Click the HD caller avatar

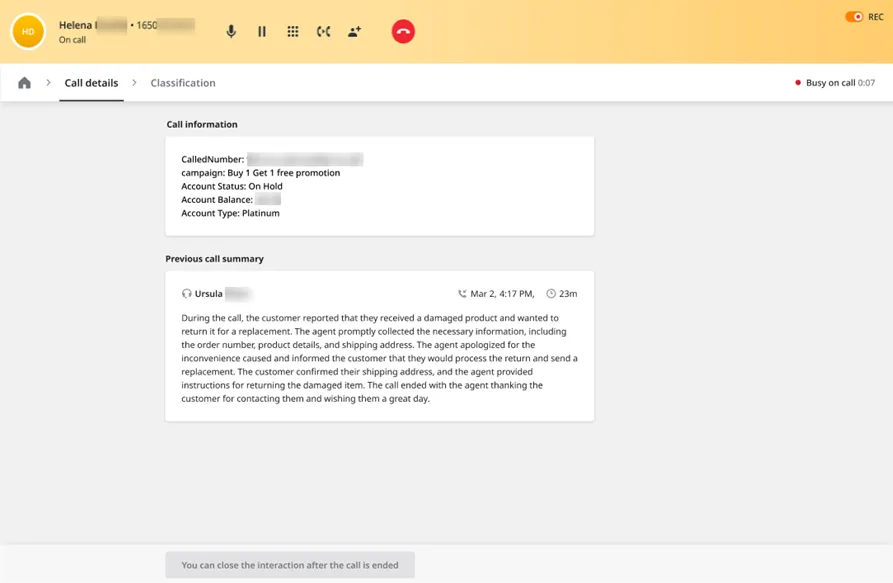(x=28, y=32)
